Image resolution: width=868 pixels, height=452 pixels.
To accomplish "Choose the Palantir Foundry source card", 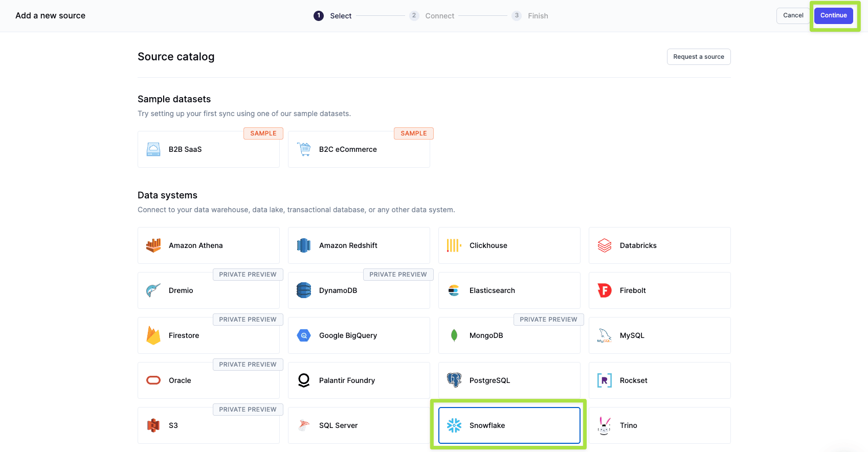I will click(x=359, y=380).
